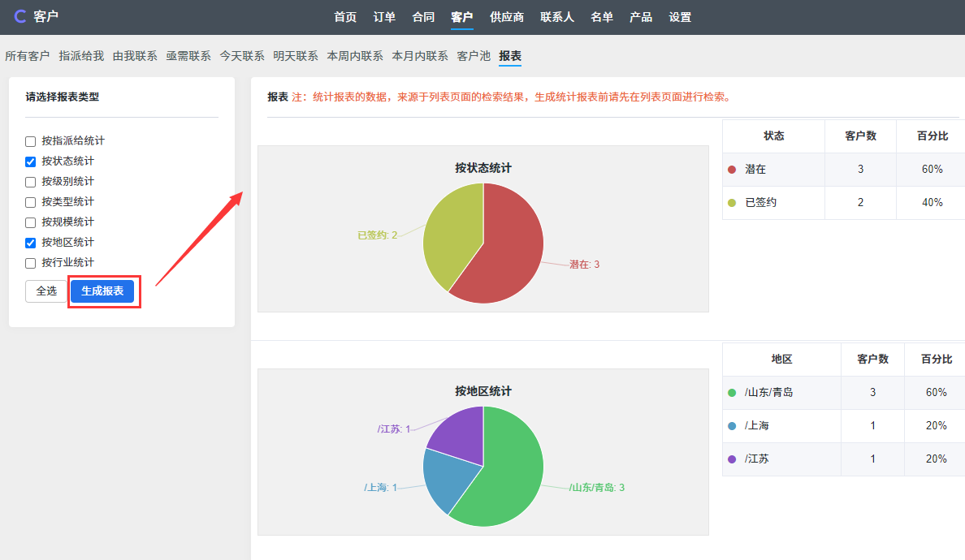Image resolution: width=965 pixels, height=560 pixels.
Task: Click the purple C logo icon
Action: coord(20,16)
